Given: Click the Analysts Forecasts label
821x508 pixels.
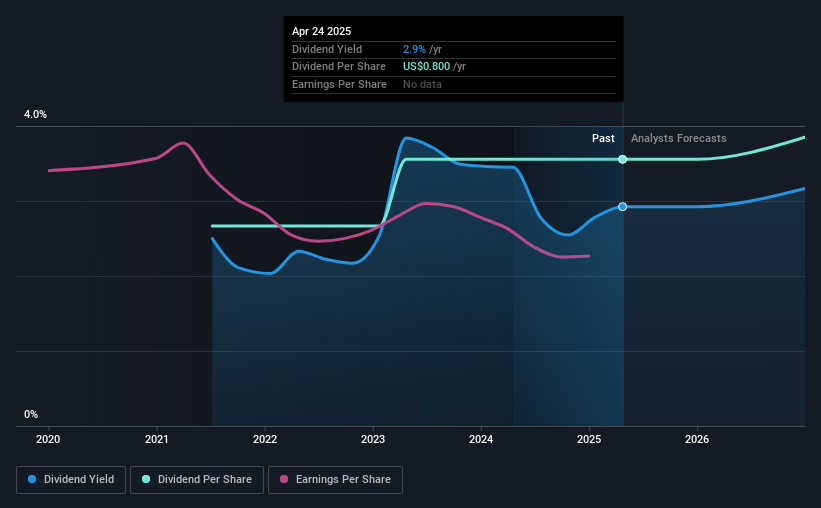Looking at the screenshot, I should click(679, 138).
